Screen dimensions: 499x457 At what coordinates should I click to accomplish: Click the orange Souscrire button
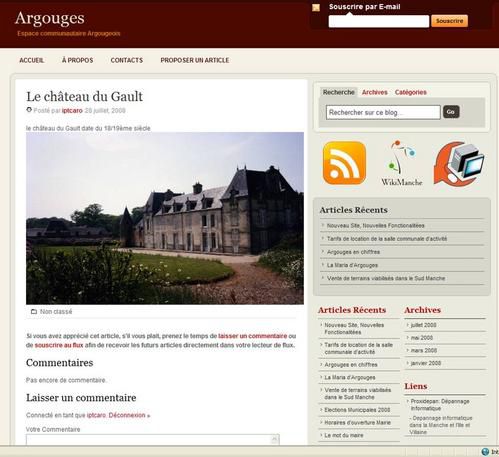[449, 21]
